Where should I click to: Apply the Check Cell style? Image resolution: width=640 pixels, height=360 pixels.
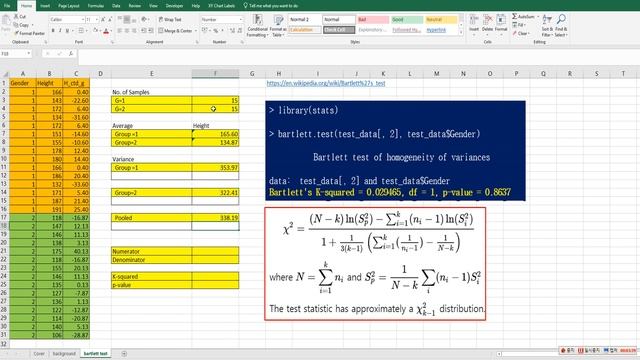(x=339, y=30)
